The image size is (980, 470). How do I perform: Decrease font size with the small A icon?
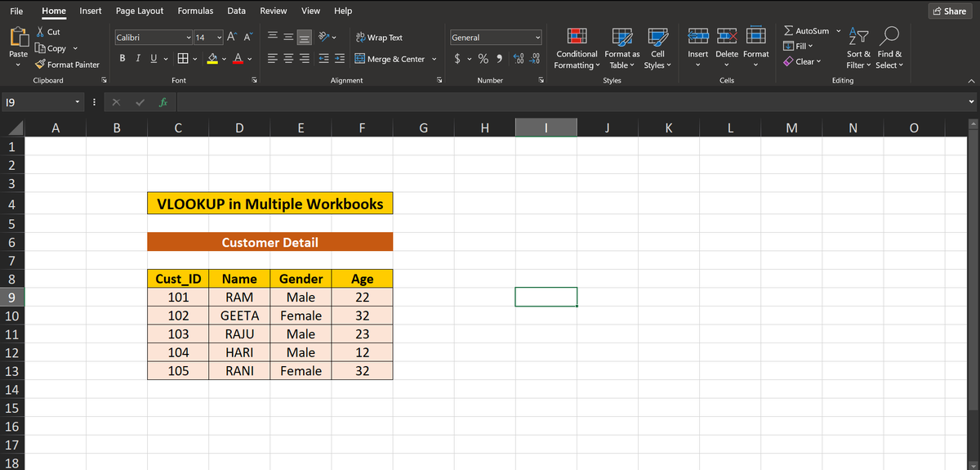247,38
